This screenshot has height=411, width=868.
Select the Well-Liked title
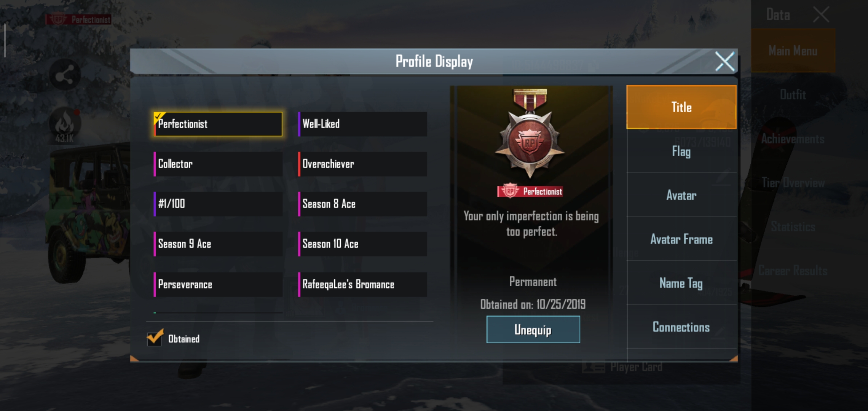click(x=362, y=124)
